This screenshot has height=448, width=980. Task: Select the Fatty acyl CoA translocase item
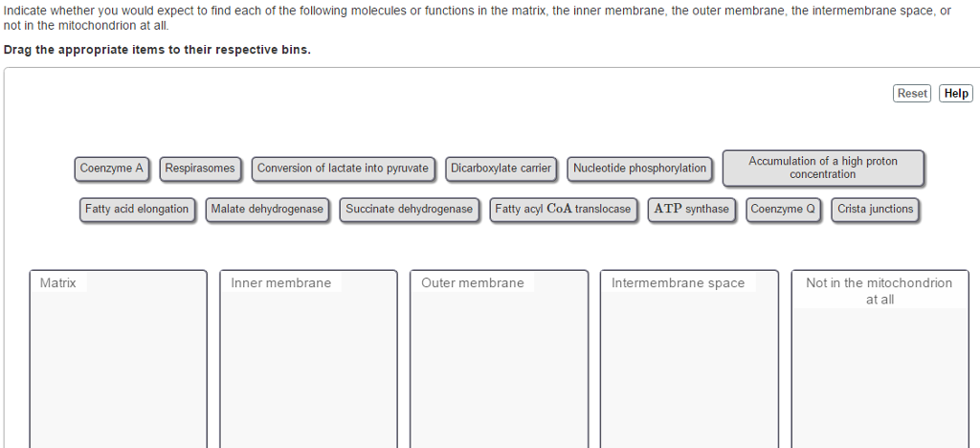click(563, 210)
